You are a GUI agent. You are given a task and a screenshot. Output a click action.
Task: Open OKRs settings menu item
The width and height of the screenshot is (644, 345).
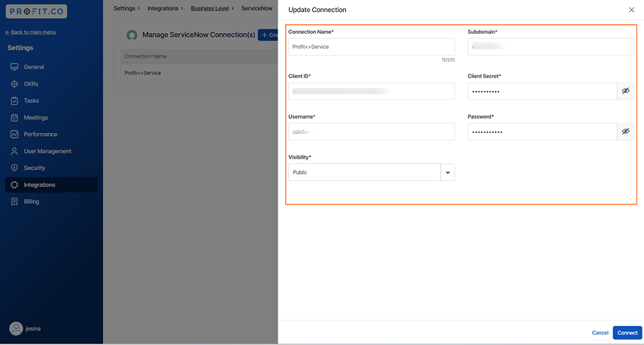pos(51,83)
